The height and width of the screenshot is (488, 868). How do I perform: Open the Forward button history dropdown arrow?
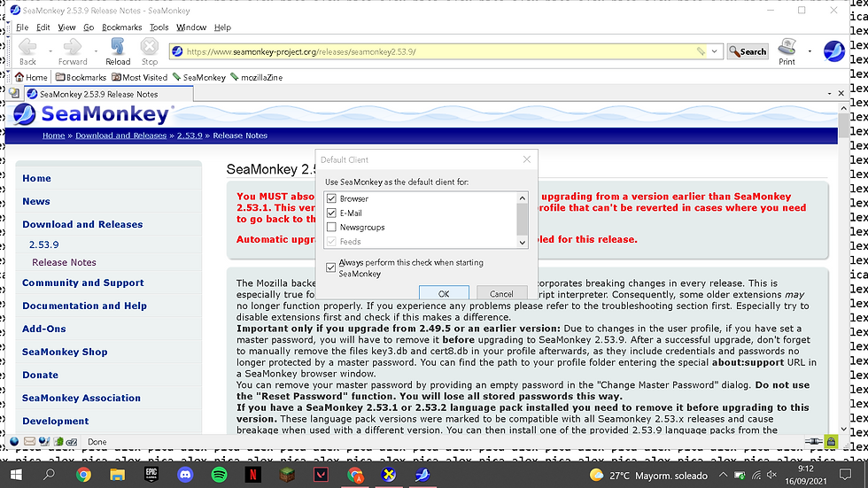pyautogui.click(x=96, y=51)
